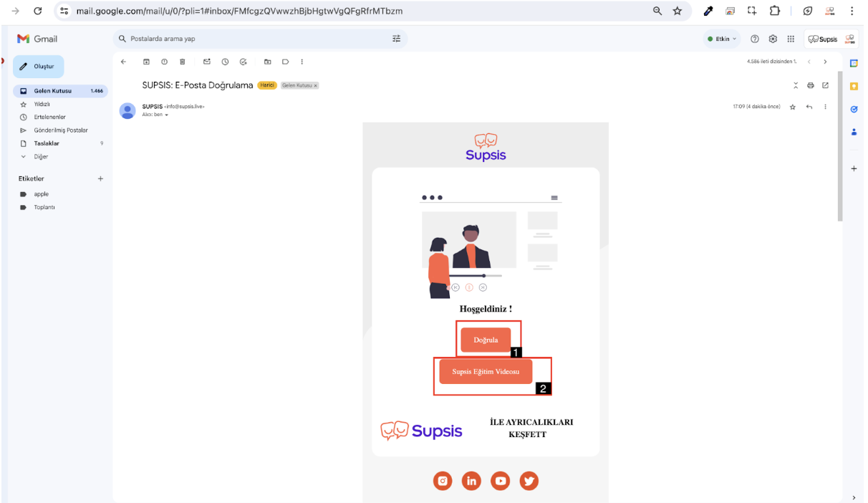Click the Doğrula verification button
This screenshot has height=503, width=868.
pos(486,340)
